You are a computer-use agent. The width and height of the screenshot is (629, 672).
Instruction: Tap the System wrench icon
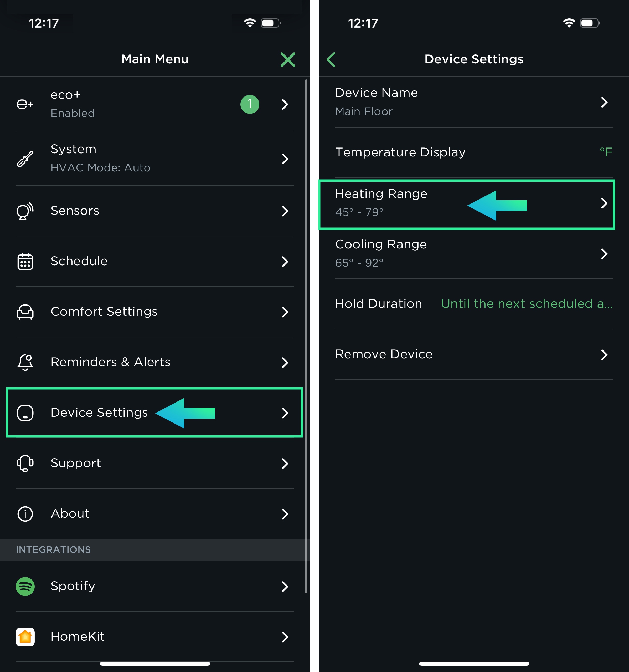[25, 159]
